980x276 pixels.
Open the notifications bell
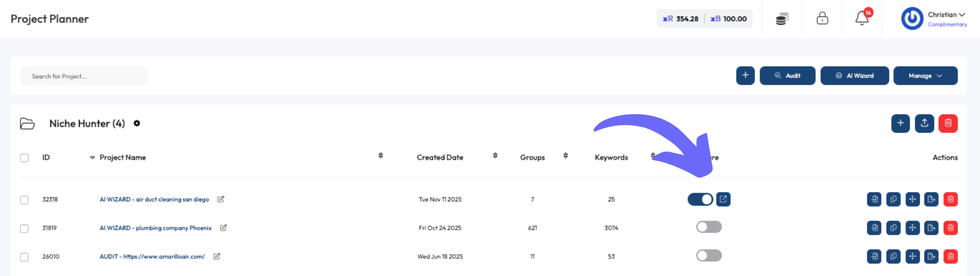pyautogui.click(x=862, y=18)
